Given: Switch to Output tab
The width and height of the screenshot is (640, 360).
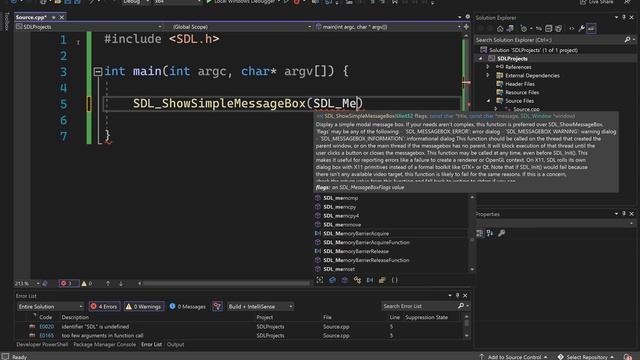Looking at the screenshot, I should point(176,344).
